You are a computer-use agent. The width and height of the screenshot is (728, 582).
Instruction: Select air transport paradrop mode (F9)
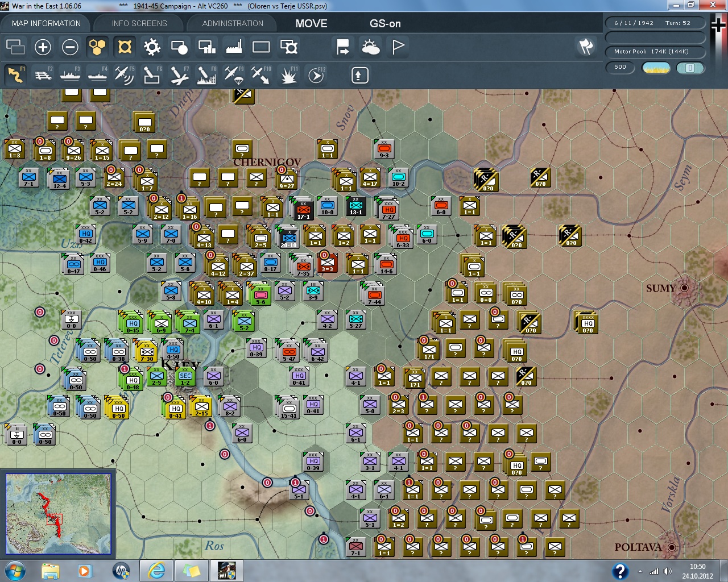(233, 75)
